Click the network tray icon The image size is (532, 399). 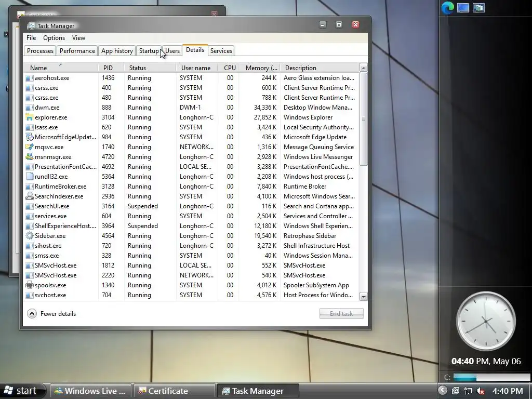click(468, 391)
